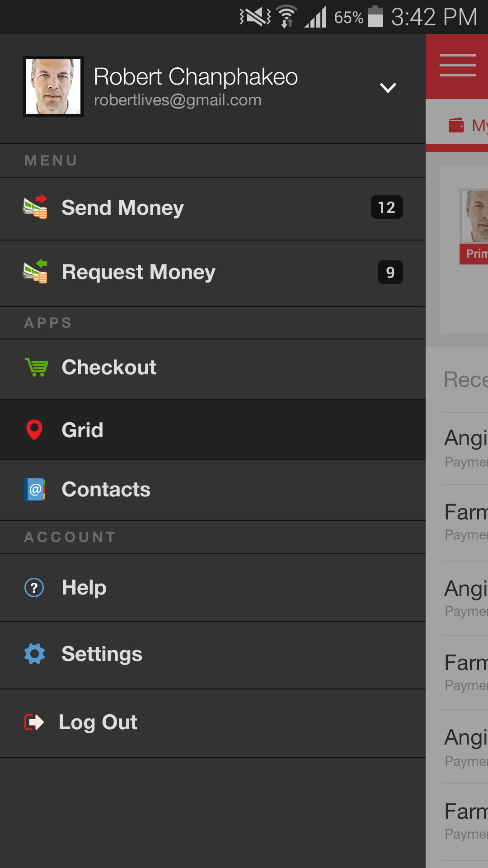The image size is (488, 868).
Task: Tap the Log Out label
Action: tap(98, 722)
